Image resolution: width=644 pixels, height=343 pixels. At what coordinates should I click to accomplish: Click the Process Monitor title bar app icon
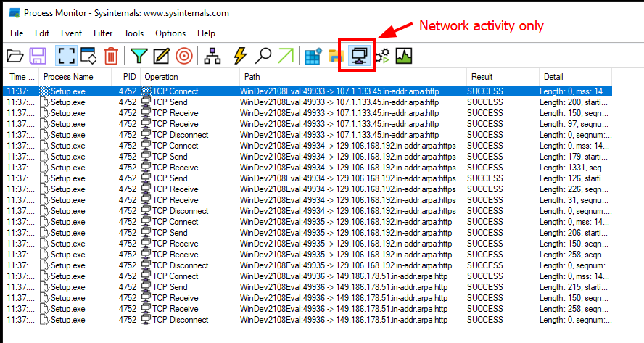(x=15, y=13)
